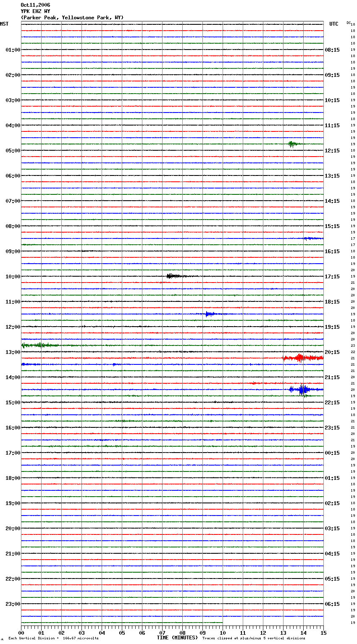Select the MST time label '15:00'
This screenshot has height=644, width=357.
click(x=13, y=403)
